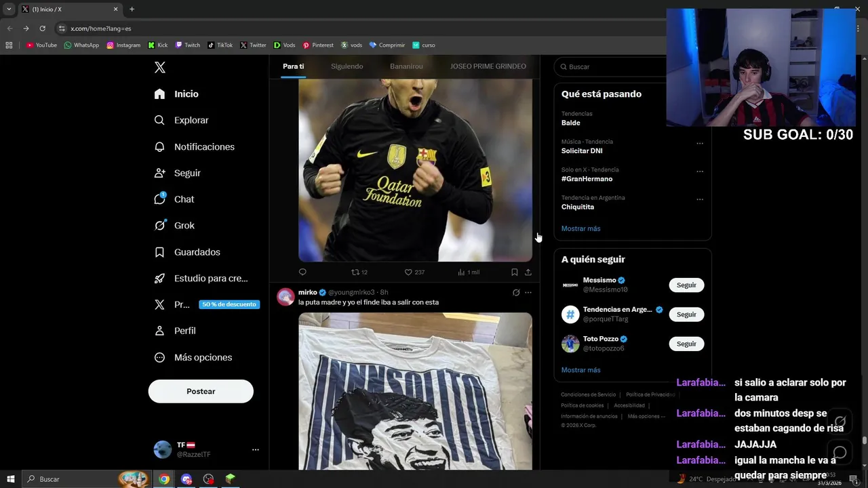Open account menu dots next to TF
This screenshot has height=488, width=868.
255,449
